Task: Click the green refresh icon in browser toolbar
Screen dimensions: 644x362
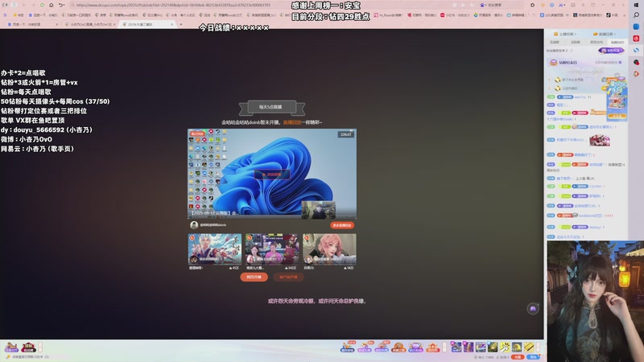Action: (x=42, y=5)
